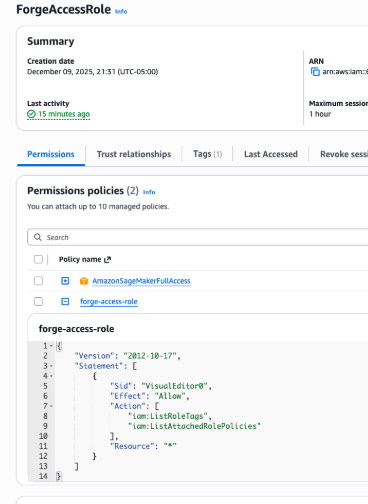368x504 pixels.
Task: Open the forge-access-role policy link
Action: click(109, 301)
